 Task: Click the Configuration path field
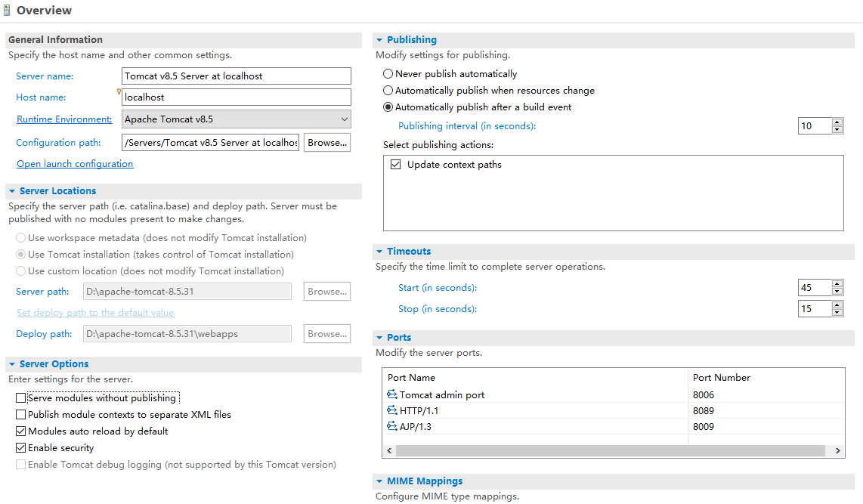210,143
